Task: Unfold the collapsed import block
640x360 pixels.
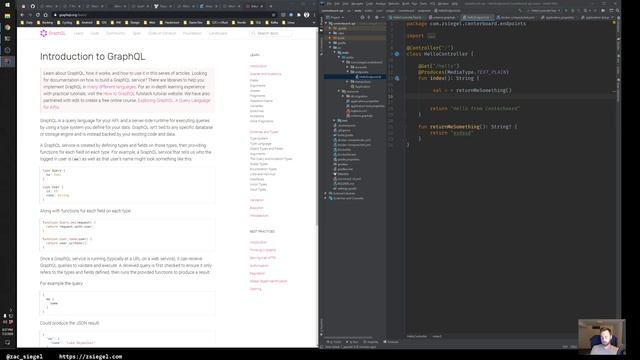Action: click(431, 36)
